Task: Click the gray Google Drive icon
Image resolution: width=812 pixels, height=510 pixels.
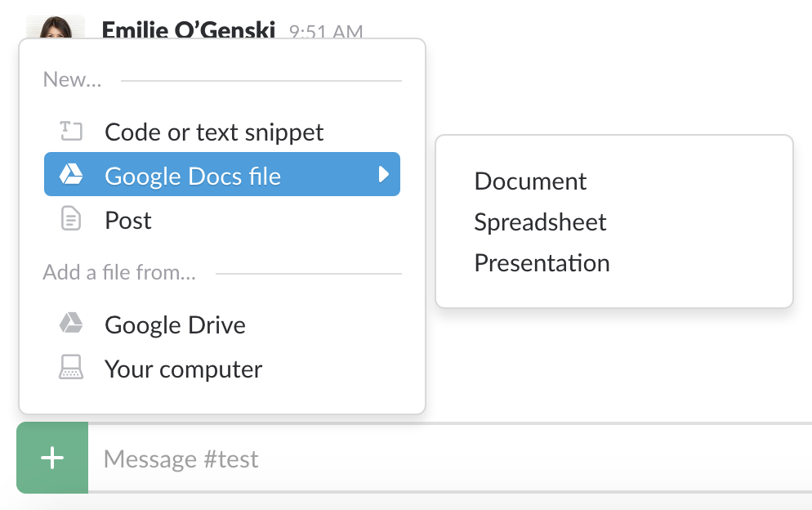Action: (71, 322)
